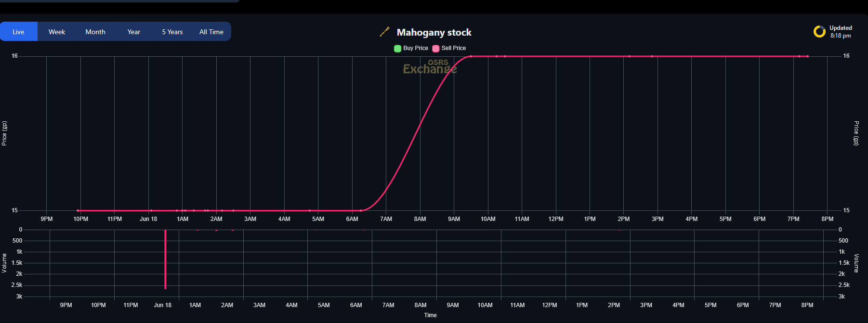The height and width of the screenshot is (323, 868).
Task: Toggle the green Buy Price legend swatch
Action: coord(397,48)
